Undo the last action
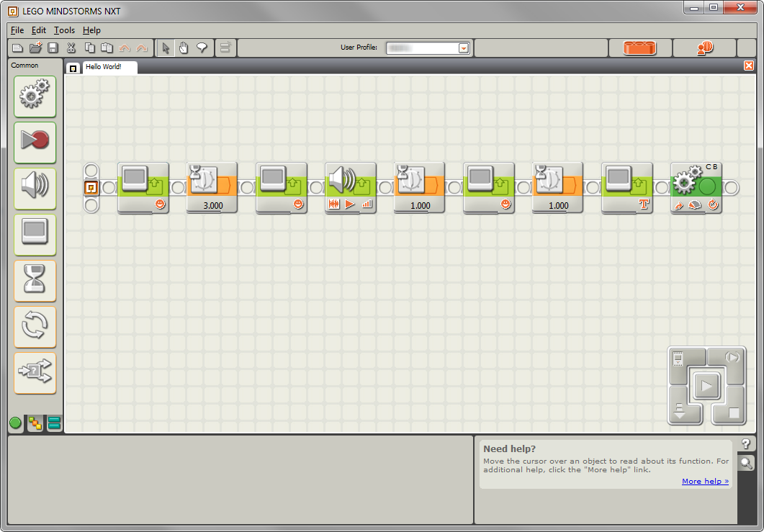Image resolution: width=764 pixels, height=532 pixels. click(125, 48)
